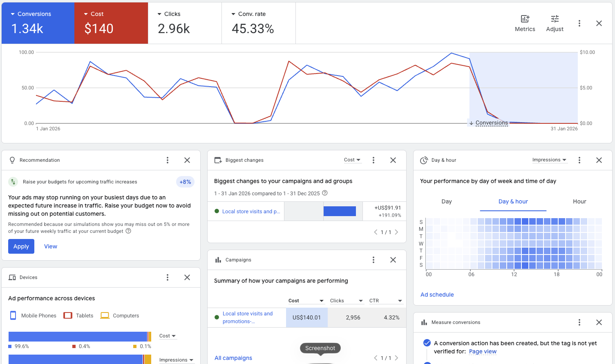Click help icon beside date comparison text
The width and height of the screenshot is (615, 364).
pos(325,193)
